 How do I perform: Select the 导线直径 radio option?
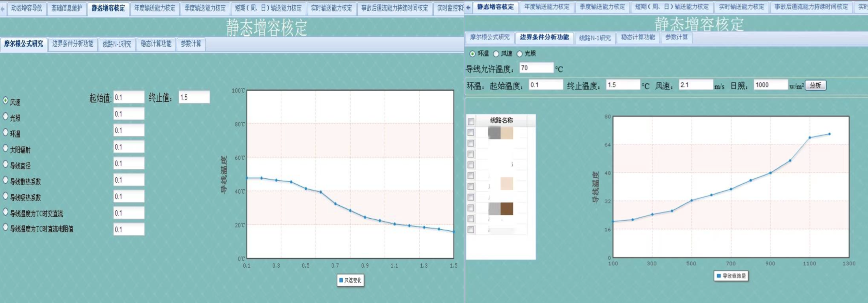(6, 164)
